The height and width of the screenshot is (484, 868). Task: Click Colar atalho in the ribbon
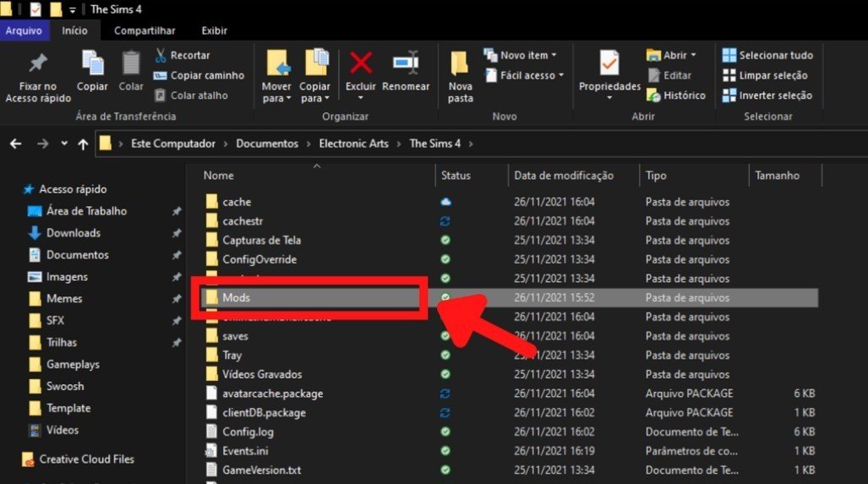191,95
